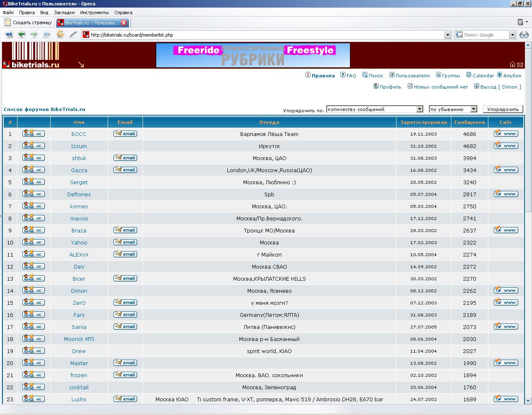532x415 pixels.
Task: Click the envelope icon in site header
Action: pyautogui.click(x=520, y=64)
